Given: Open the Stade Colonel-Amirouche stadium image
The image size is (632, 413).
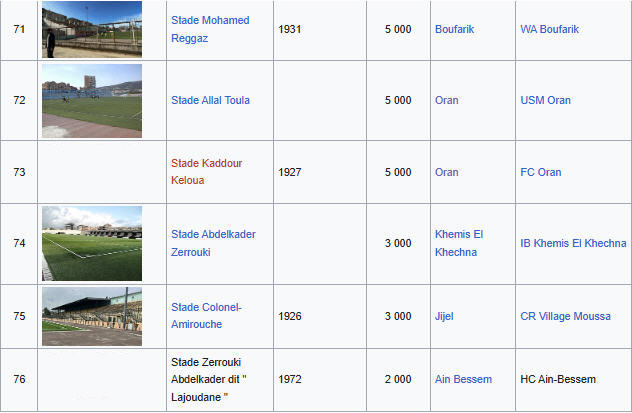Looking at the screenshot, I should 92,316.
